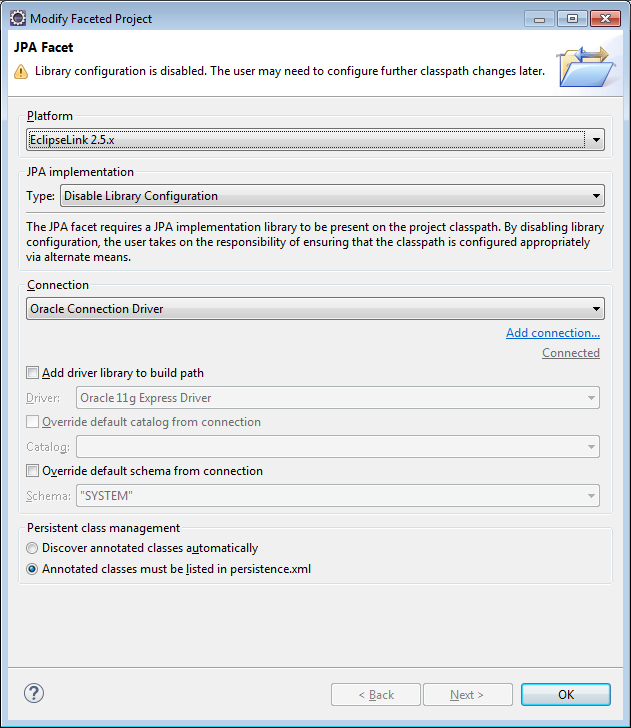This screenshot has width=631, height=728.
Task: Click the Next button
Action: click(467, 694)
